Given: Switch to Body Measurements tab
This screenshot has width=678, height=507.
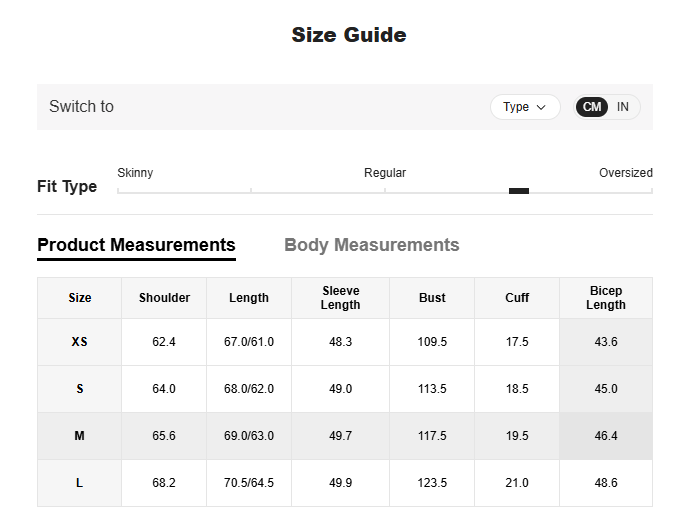Looking at the screenshot, I should 372,245.
